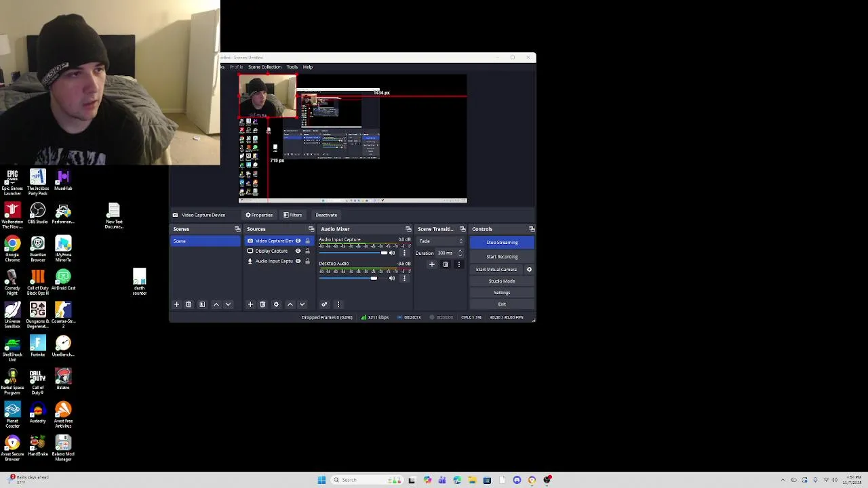Open advanced audio properties gears icon
868x488 pixels.
(324, 304)
